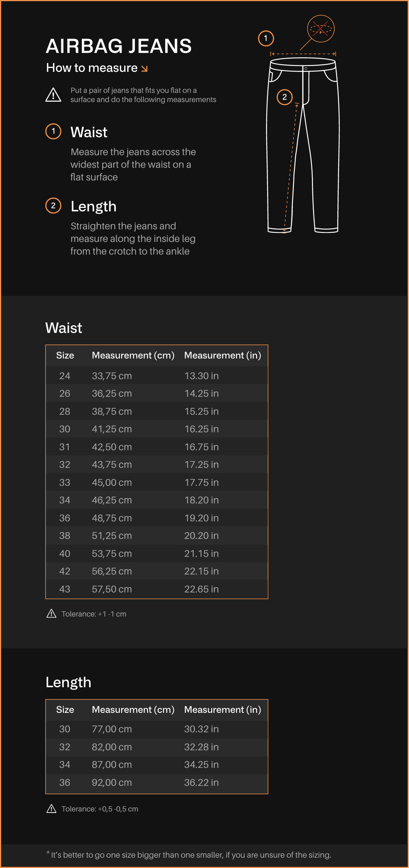This screenshot has height=868, width=409.
Task: Click the "36.22 in" length value
Action: coord(201,782)
